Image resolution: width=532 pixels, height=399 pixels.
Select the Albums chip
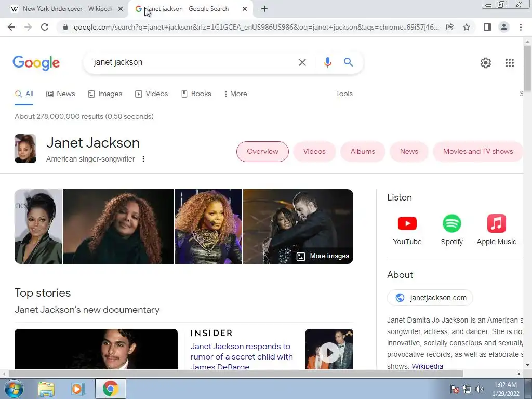363,152
